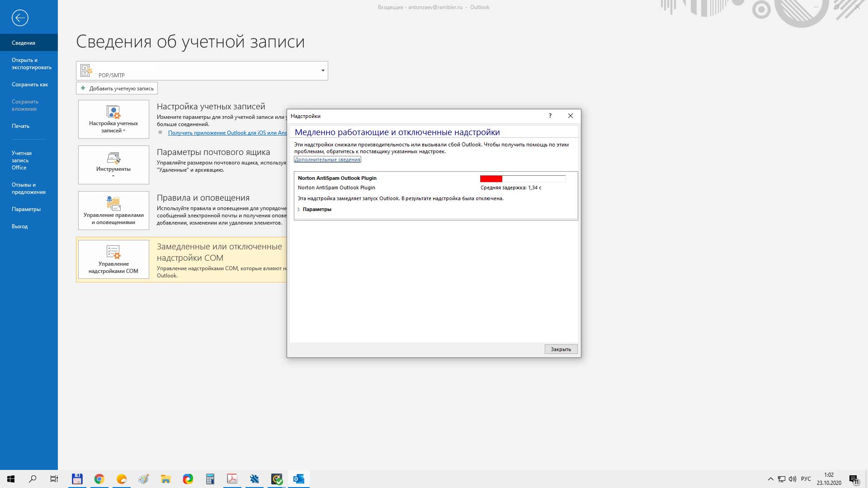Select Сведения in the sidebar
Image resolution: width=868 pixels, height=488 pixels.
(x=29, y=42)
